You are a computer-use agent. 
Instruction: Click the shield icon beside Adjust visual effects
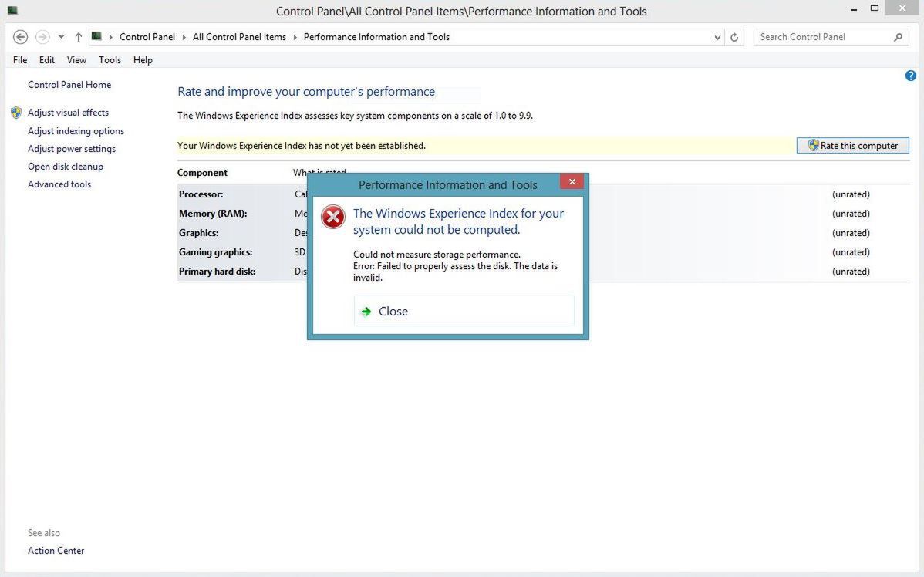pos(16,113)
